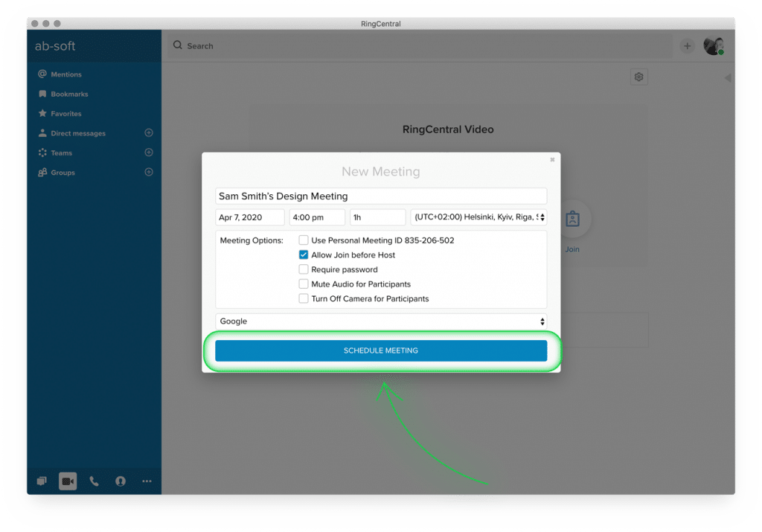Open the Google calendar dropdown
762x532 pixels.
click(x=381, y=321)
